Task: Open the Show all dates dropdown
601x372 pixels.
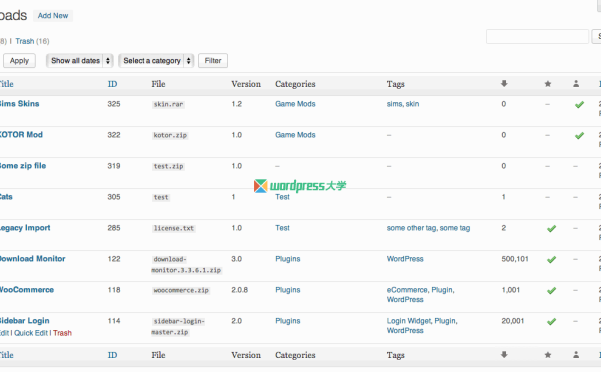Action: tap(80, 61)
